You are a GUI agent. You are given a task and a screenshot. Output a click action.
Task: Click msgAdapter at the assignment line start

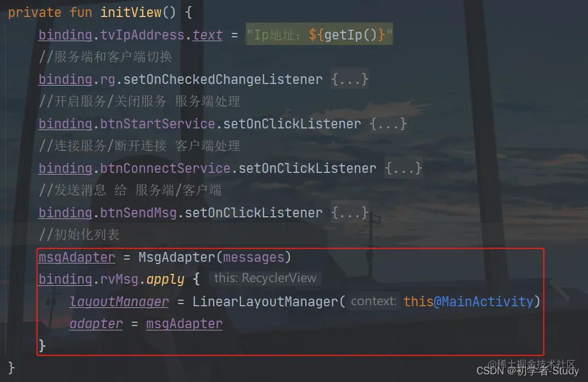pos(77,257)
